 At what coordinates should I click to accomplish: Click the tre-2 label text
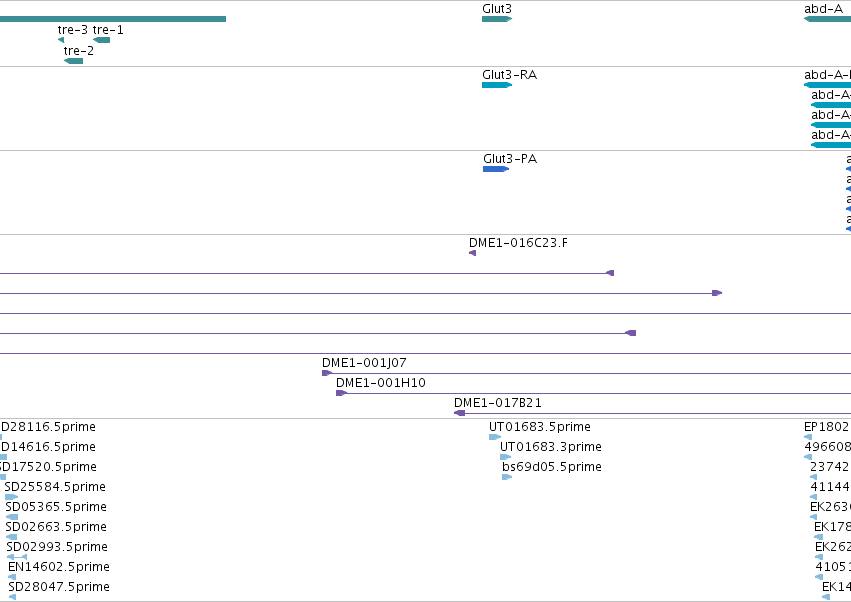tap(79, 50)
